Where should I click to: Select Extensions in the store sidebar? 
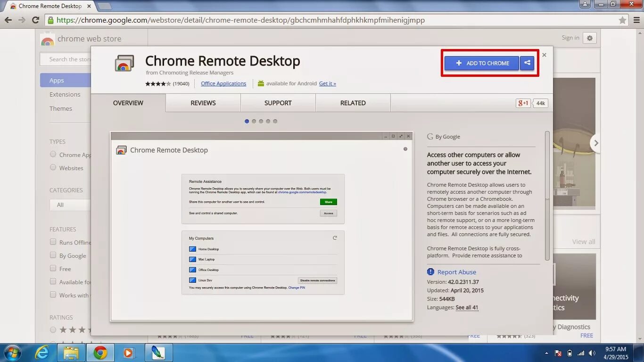pyautogui.click(x=65, y=94)
